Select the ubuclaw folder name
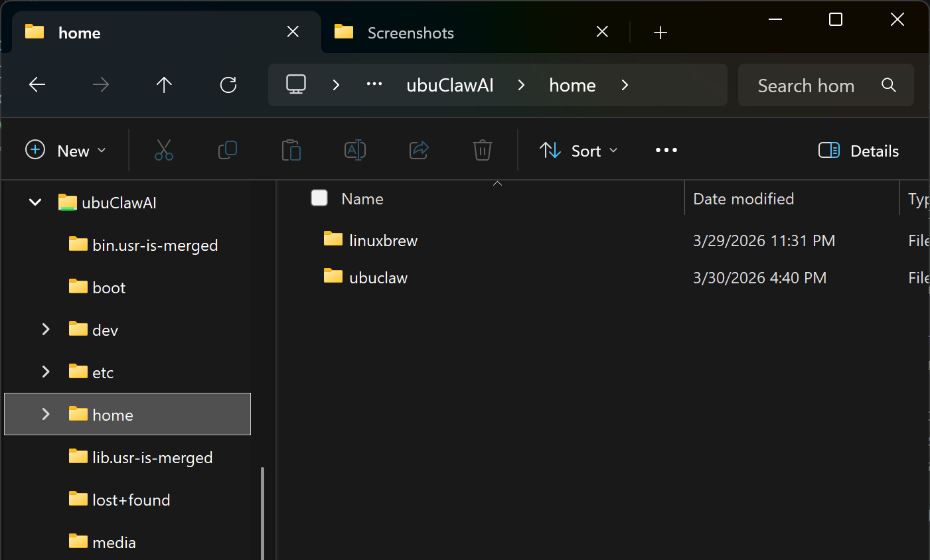Screen dimensions: 930x560 pyautogui.click(x=378, y=277)
